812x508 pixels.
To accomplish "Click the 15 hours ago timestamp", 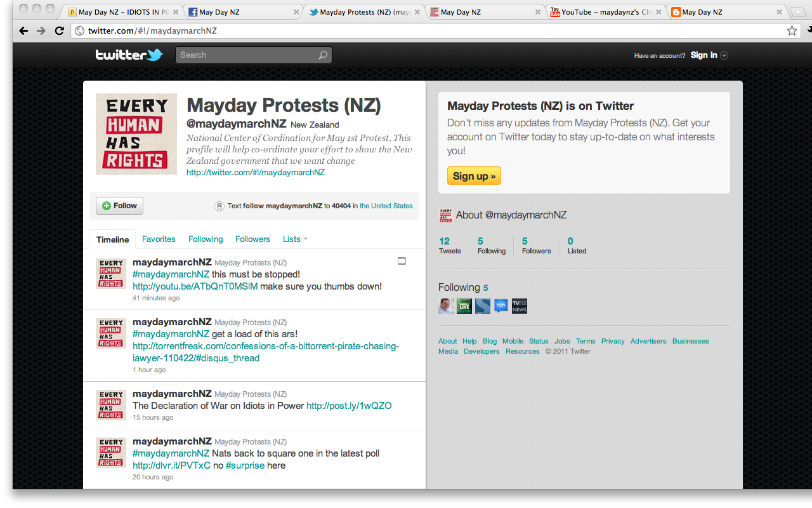I will tap(153, 417).
